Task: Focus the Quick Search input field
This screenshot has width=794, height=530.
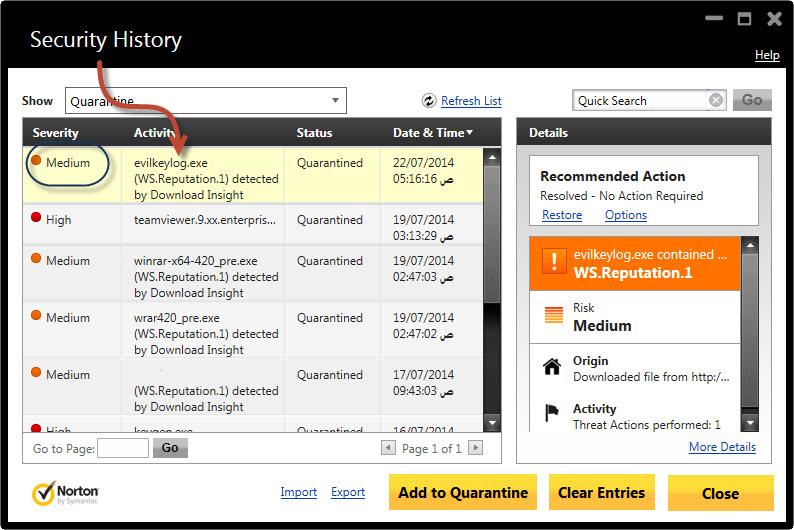Action: [x=641, y=101]
